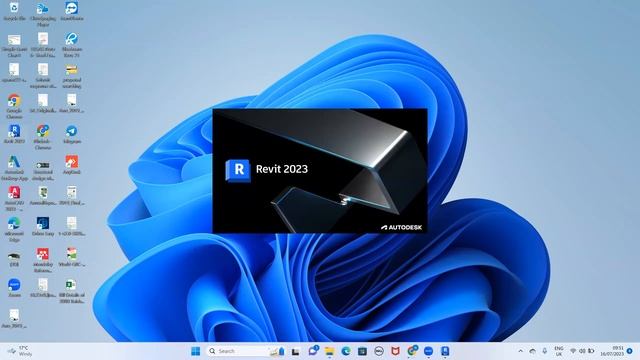Launch TeamViewer from the desktop

(71, 11)
